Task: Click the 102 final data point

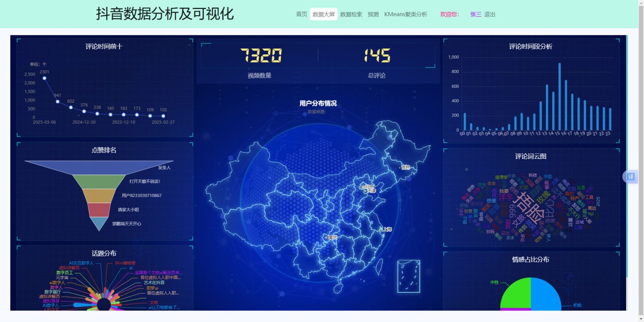Action: coord(163,116)
